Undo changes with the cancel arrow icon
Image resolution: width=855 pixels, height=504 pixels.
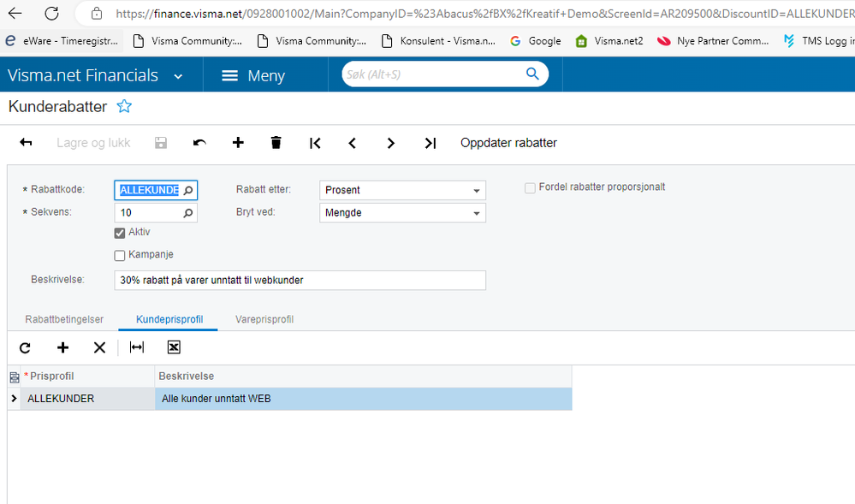[x=199, y=143]
